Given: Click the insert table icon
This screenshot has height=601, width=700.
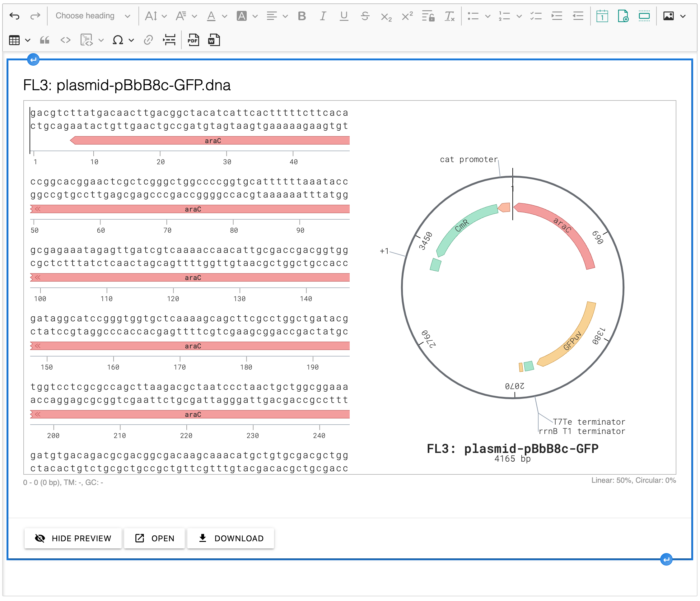Looking at the screenshot, I should pos(14,40).
